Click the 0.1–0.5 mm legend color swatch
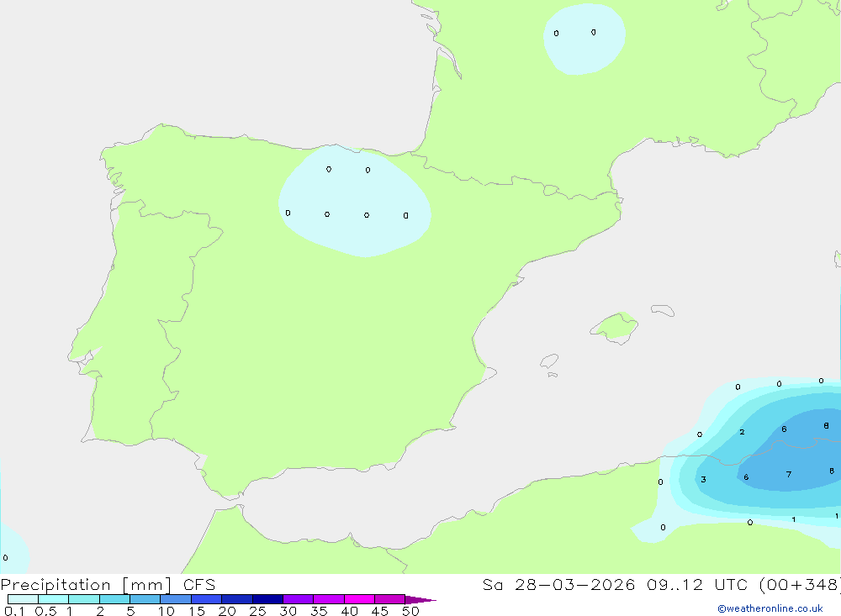The image size is (841, 616). click(x=23, y=599)
